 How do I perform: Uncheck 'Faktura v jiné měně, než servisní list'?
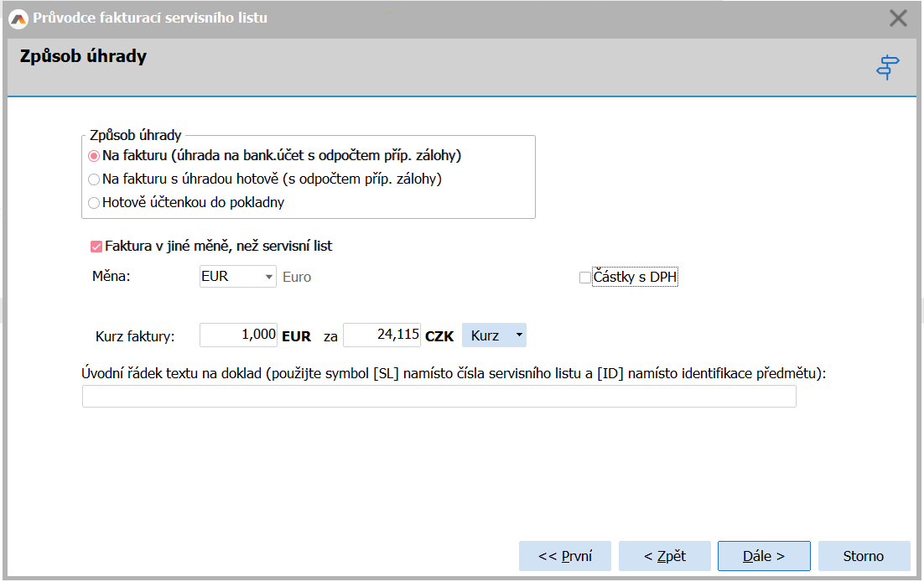96,247
